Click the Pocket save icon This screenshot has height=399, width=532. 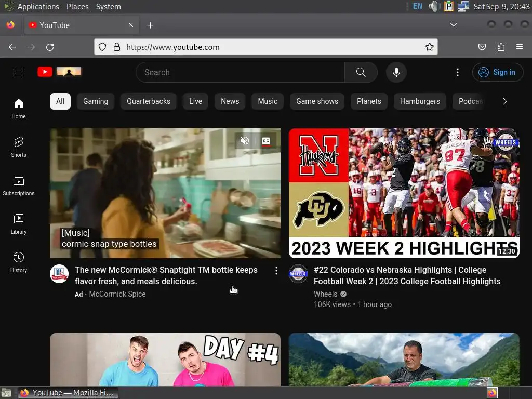click(482, 47)
